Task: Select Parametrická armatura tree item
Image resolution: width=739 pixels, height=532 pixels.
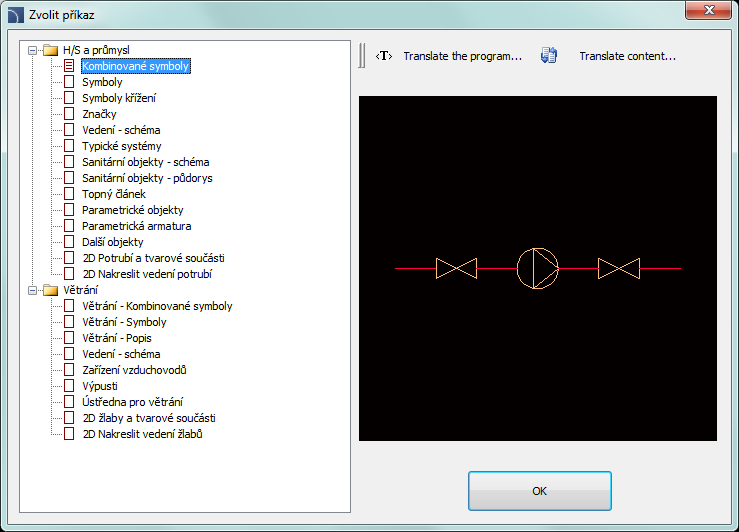Action: pos(137,226)
